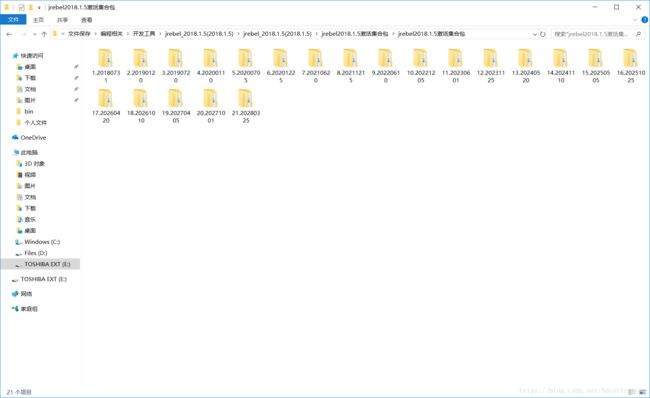Open the folder named 1.20180731
The width and height of the screenshot is (650, 398).
click(106, 66)
